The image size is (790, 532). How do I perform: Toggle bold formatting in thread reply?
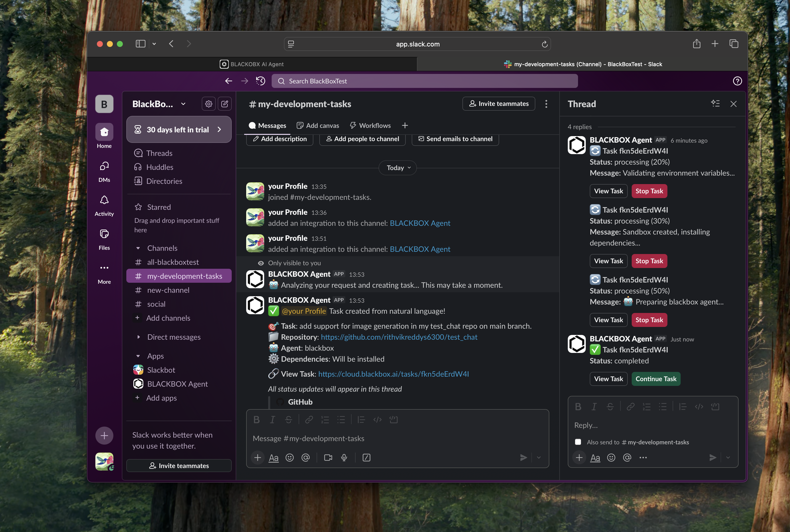pos(578,406)
